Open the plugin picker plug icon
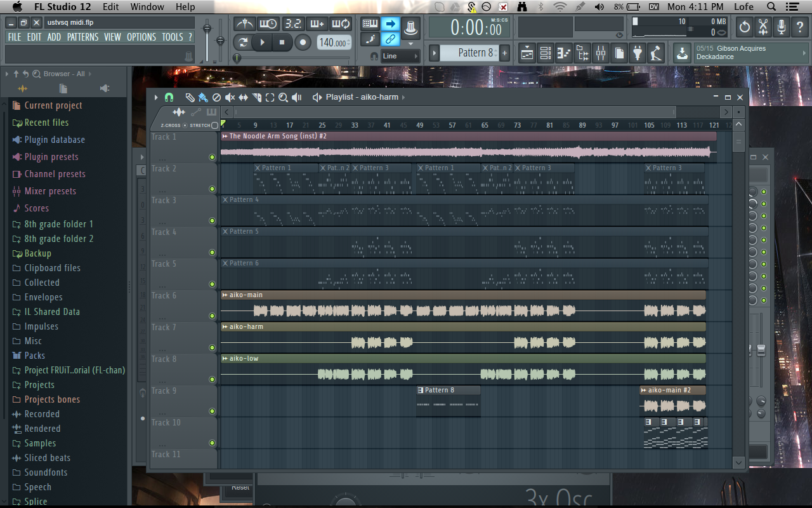This screenshot has height=508, width=812. pos(638,53)
